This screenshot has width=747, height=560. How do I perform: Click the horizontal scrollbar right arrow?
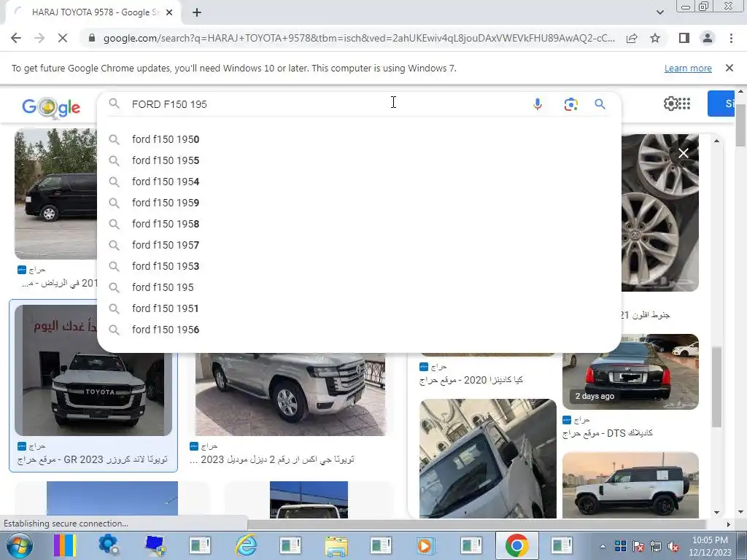point(728,524)
